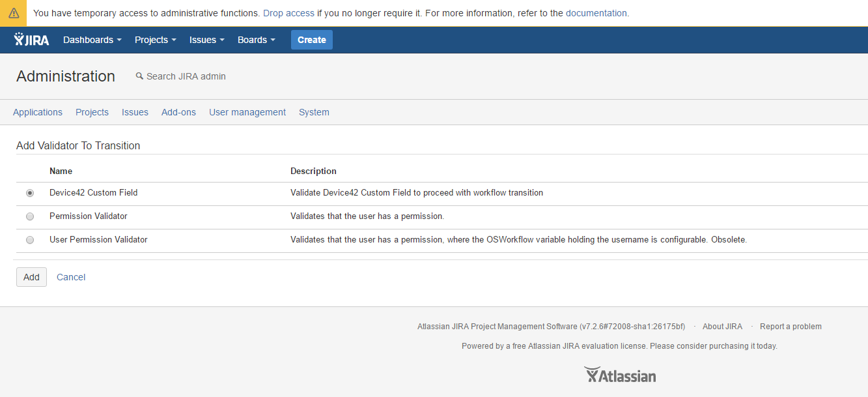This screenshot has height=397, width=868.
Task: Open the documentation link in banner
Action: click(596, 13)
